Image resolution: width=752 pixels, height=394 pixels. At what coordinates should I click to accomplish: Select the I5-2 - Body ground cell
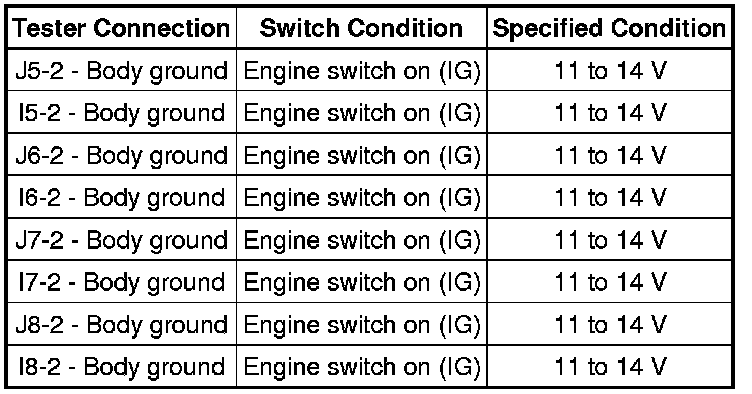[122, 112]
